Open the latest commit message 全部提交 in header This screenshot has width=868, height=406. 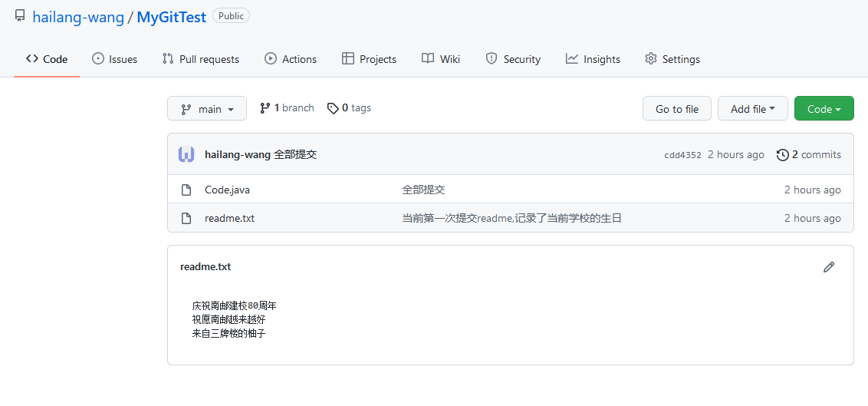pos(295,154)
